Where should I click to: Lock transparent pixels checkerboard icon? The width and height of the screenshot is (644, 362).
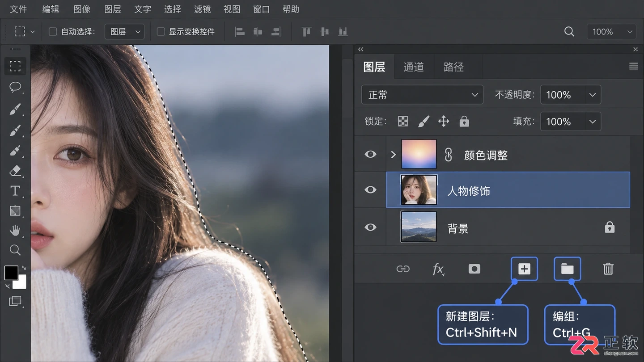(403, 121)
